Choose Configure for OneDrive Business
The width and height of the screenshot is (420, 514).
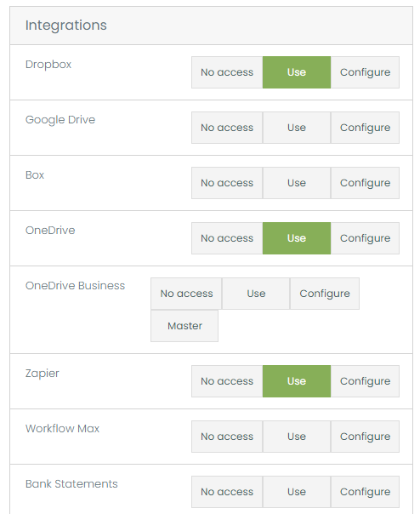pyautogui.click(x=325, y=294)
